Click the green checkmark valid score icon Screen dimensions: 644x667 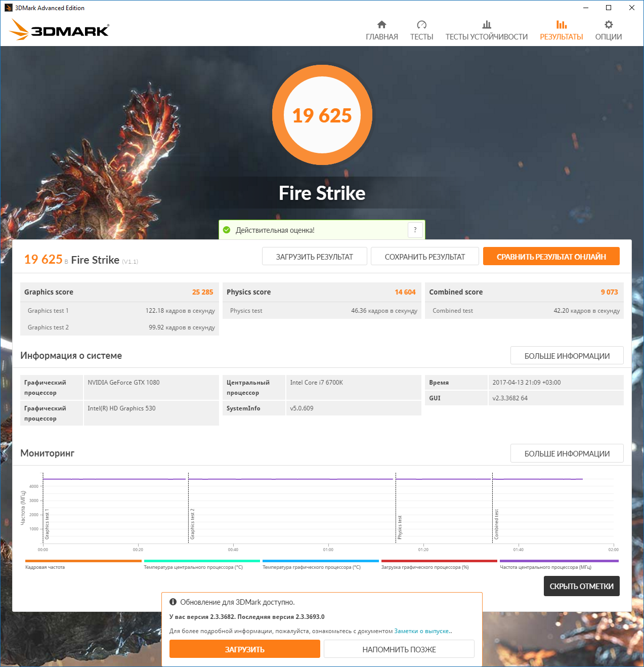click(227, 230)
